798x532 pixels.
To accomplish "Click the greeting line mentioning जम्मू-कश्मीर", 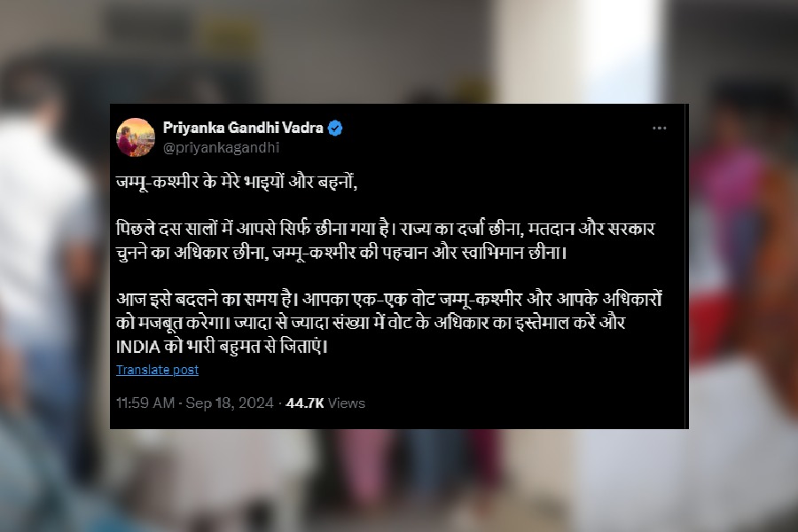I will coord(237,182).
